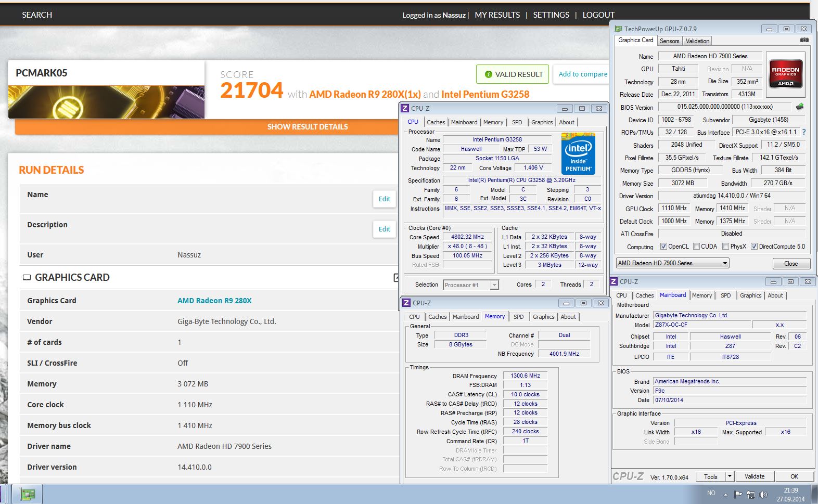
Task: Open Graphics tab in the CPU-Z Mainboard window
Action: click(x=750, y=295)
